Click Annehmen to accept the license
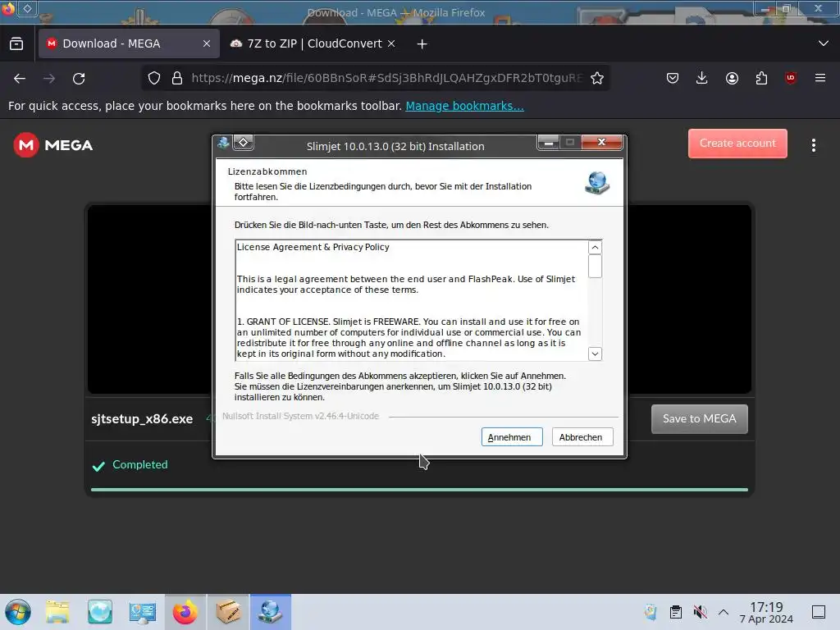This screenshot has width=840, height=630. [x=512, y=437]
